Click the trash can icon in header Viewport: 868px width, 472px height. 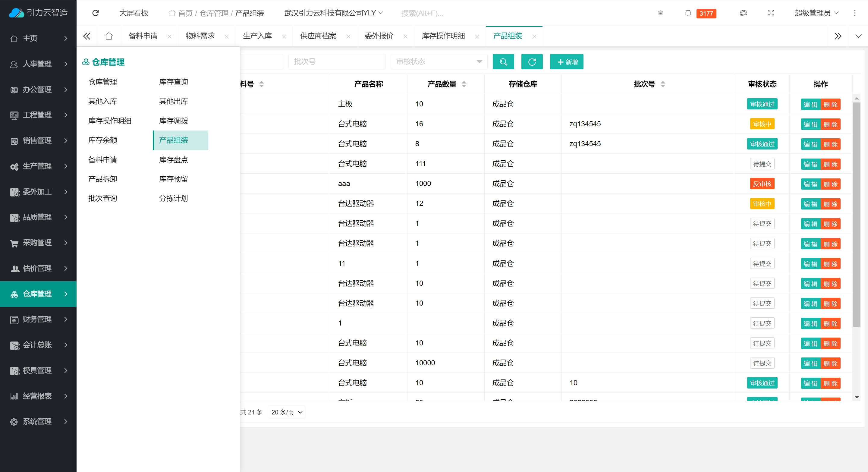pyautogui.click(x=660, y=13)
